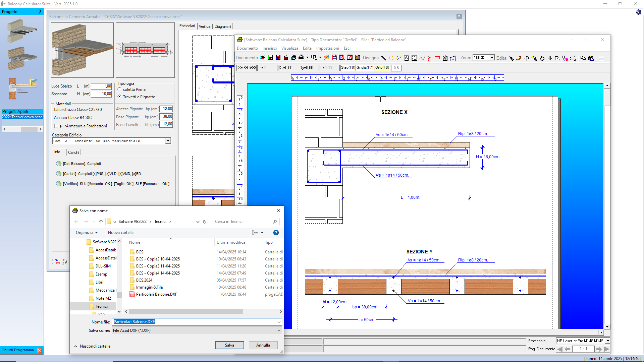This screenshot has height=362, width=644.
Task: Select the mirror edit tool
Action: pyautogui.click(x=550, y=58)
